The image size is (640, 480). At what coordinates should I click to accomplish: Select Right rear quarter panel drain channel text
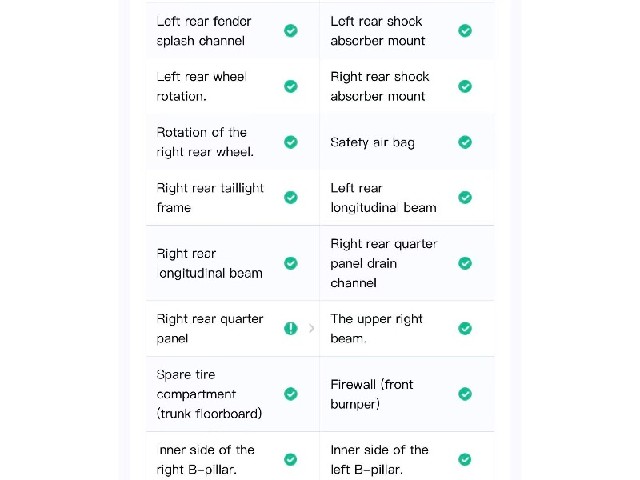tap(384, 263)
